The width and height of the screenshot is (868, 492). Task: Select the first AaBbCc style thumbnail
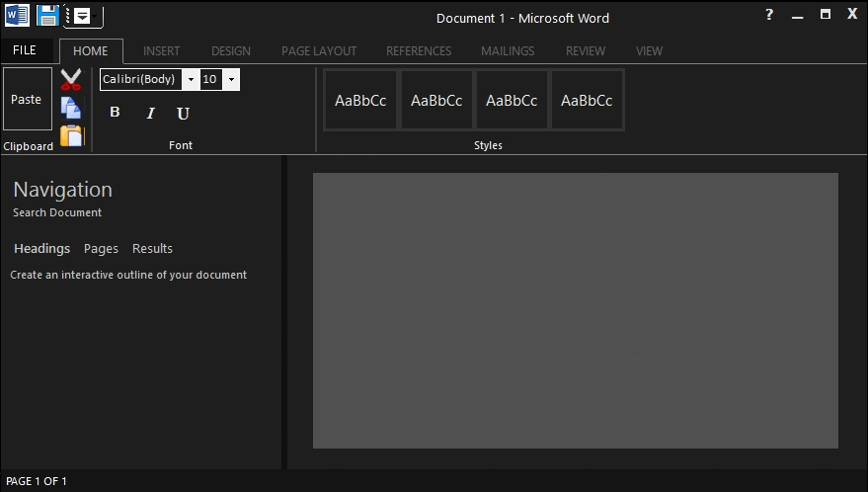pyautogui.click(x=360, y=101)
